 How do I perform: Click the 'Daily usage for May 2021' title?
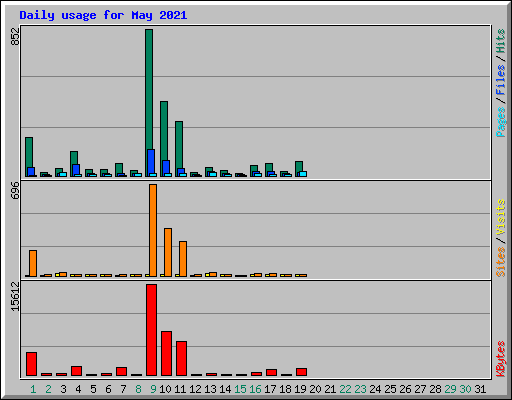(x=103, y=15)
